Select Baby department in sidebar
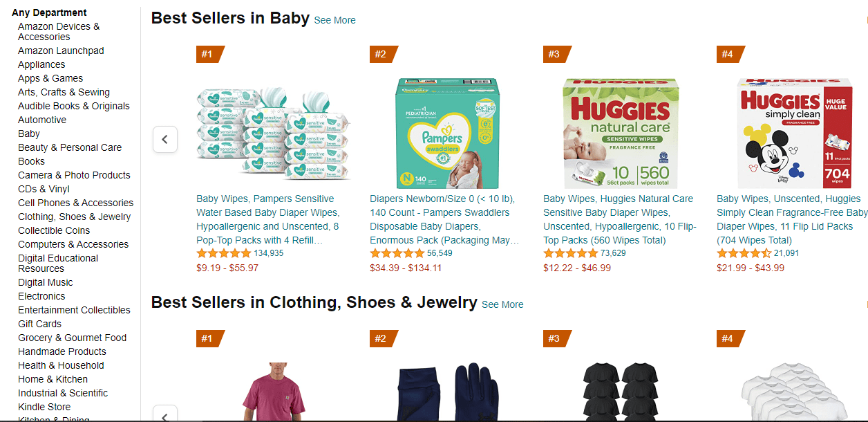The width and height of the screenshot is (868, 422). tap(29, 134)
